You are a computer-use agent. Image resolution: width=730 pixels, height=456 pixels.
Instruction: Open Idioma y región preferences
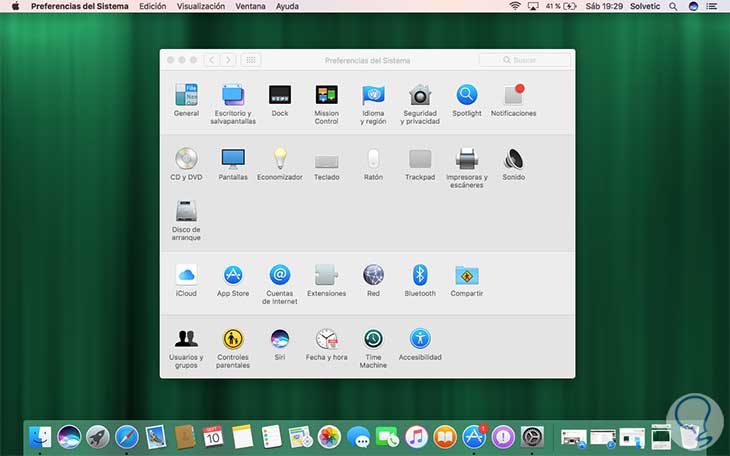point(373,95)
